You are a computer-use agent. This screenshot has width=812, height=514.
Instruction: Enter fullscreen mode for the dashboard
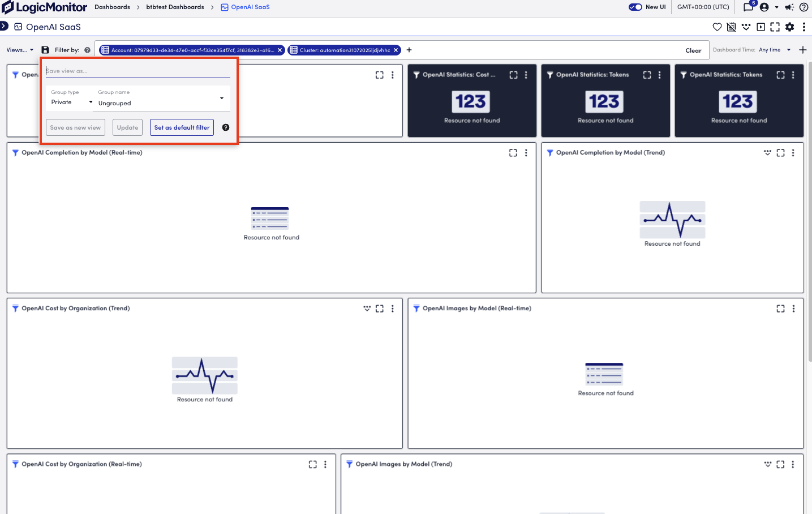coord(775,27)
